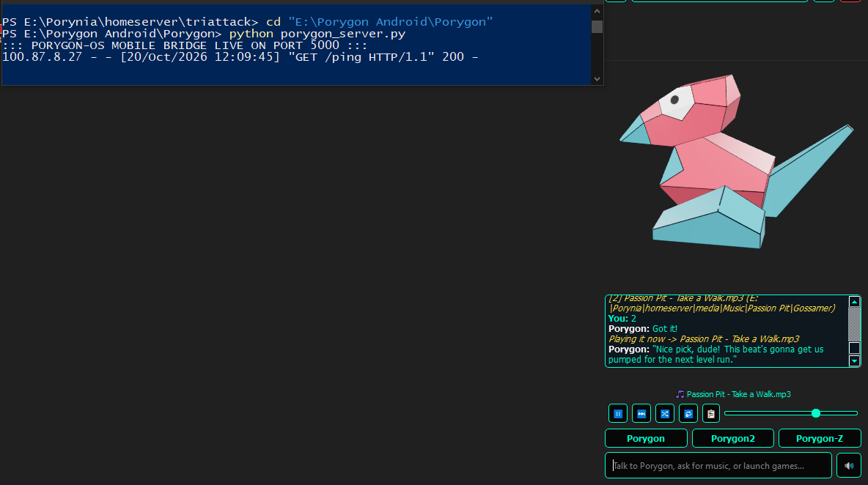Click the 'E:\Porygon Android\Porygon' path string in PowerShell
Screen dimensions: 868x485
390,22
